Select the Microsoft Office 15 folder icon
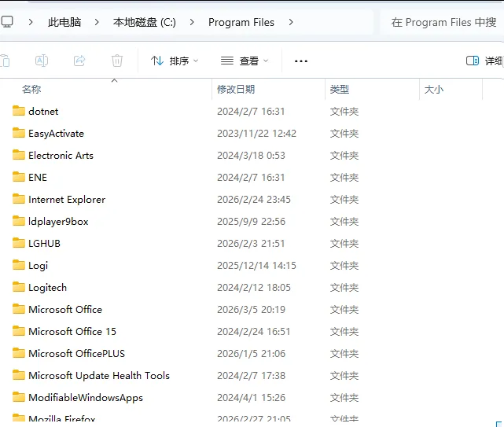The image size is (504, 427). [x=19, y=331]
